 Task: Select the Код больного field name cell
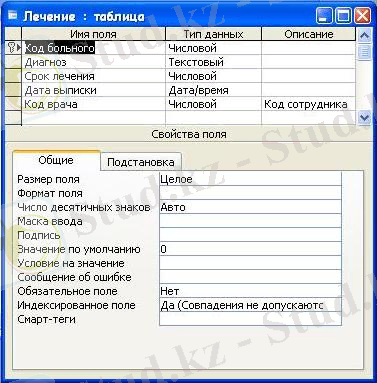[x=93, y=48]
